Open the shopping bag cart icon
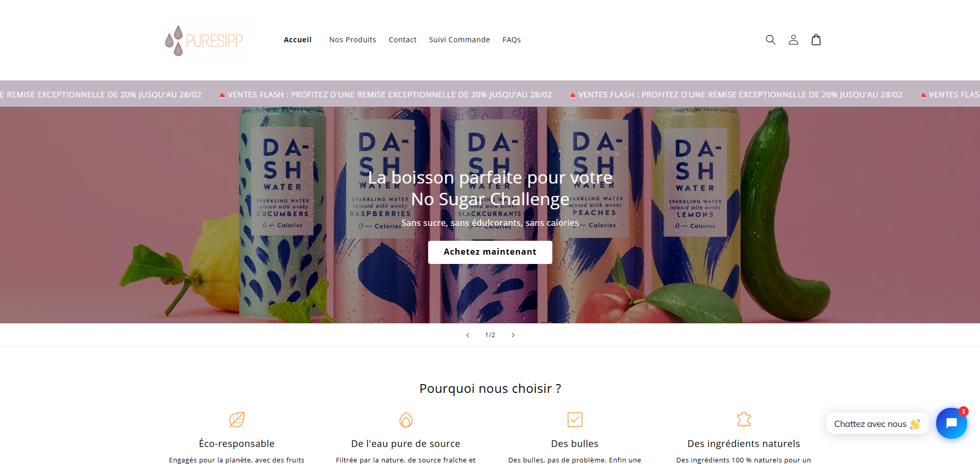Screen dimensions: 980x464 tap(816, 40)
